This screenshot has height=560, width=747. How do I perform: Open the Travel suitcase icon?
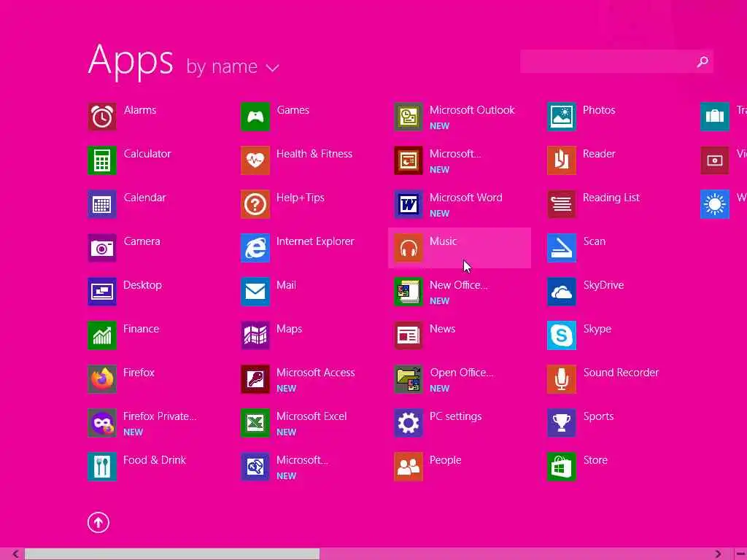pos(715,117)
